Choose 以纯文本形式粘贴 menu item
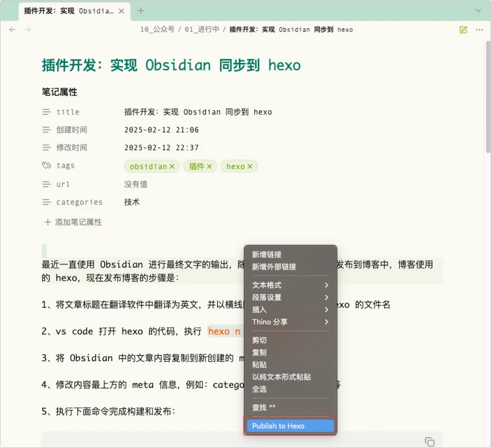The image size is (491, 448). pyautogui.click(x=290, y=377)
